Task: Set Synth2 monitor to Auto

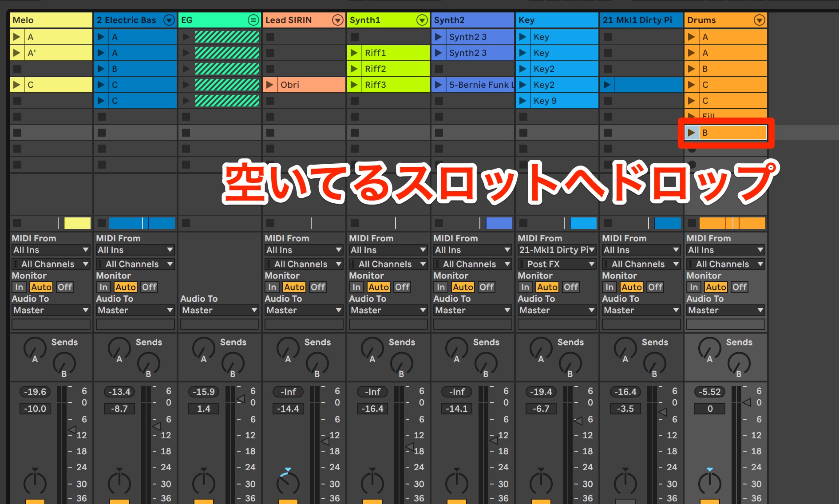Action: click(463, 287)
